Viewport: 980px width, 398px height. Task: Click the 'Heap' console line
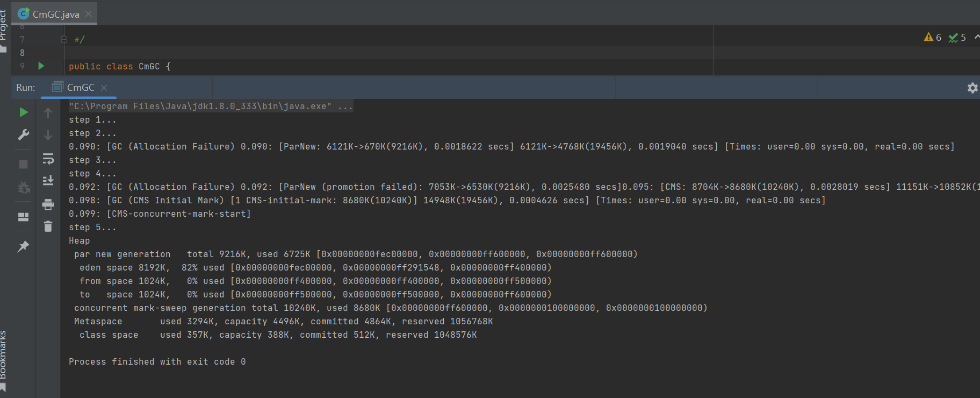[79, 241]
